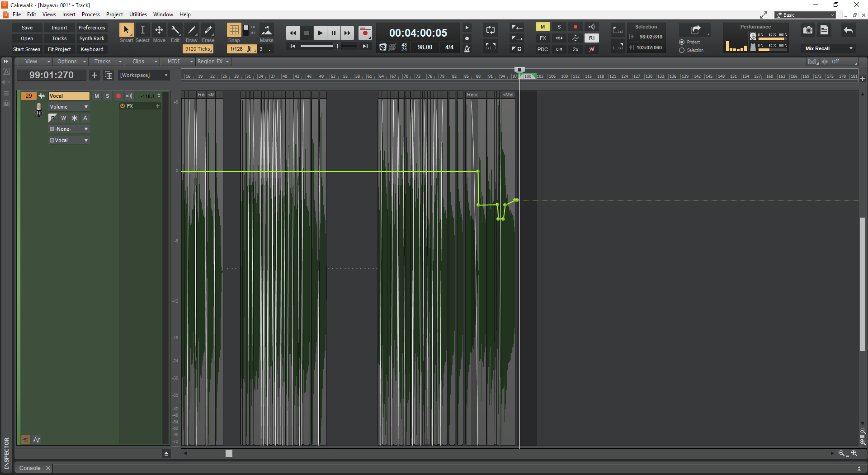Choose the Draw tool
Viewport: 868px width, 475px height.
(192, 30)
